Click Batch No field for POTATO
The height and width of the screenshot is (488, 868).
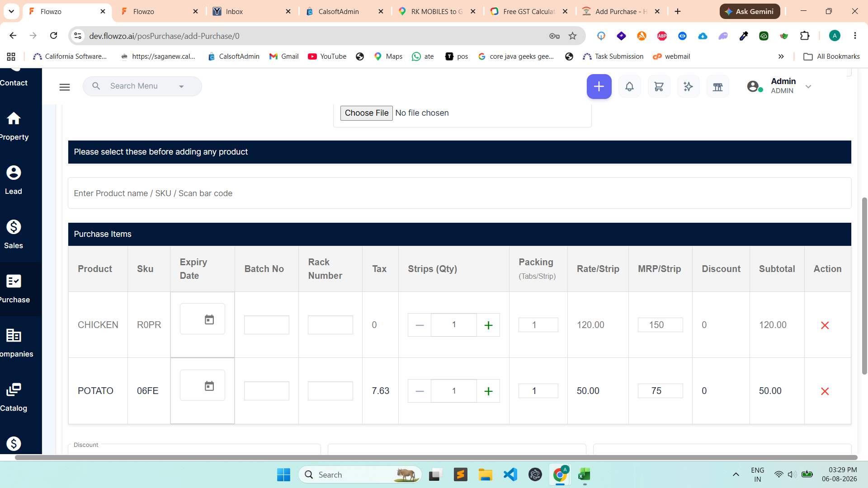pyautogui.click(x=267, y=391)
